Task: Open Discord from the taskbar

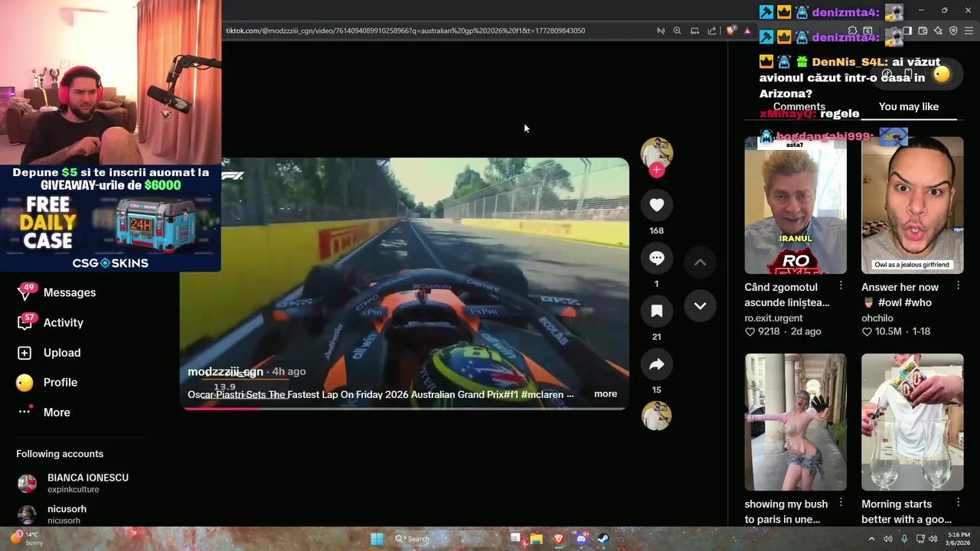Action: [x=581, y=539]
